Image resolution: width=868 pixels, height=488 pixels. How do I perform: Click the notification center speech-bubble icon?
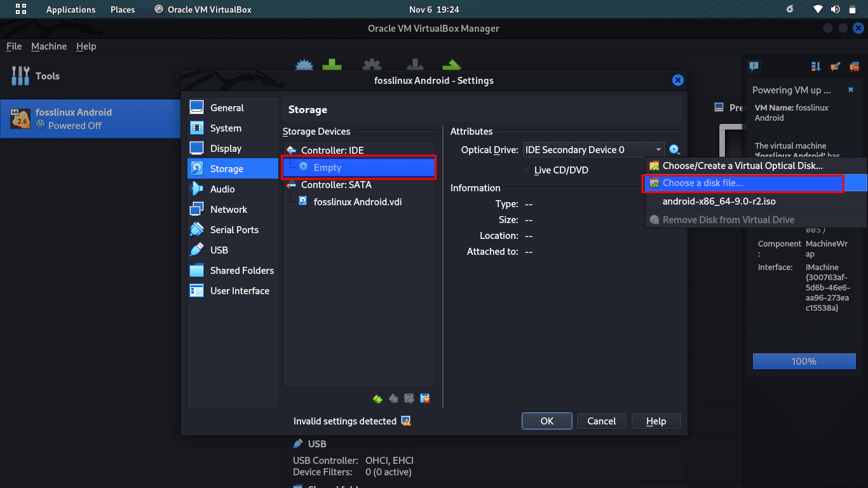pos(754,66)
